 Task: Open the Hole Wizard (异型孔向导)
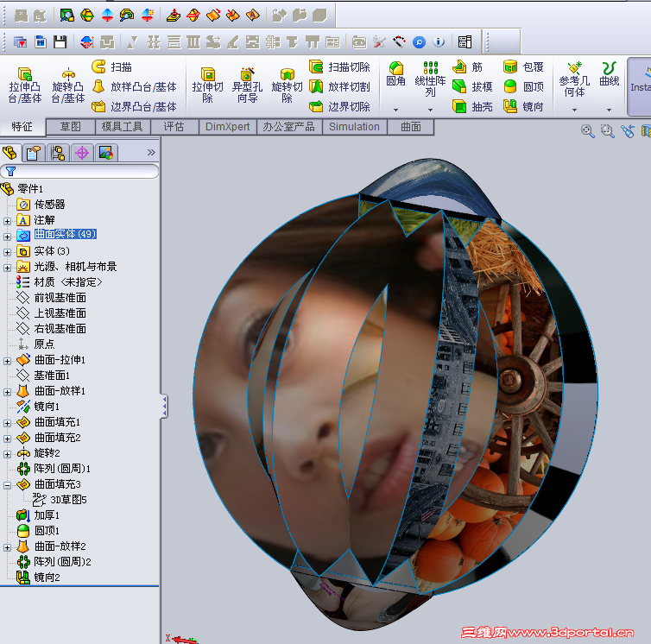click(247, 85)
